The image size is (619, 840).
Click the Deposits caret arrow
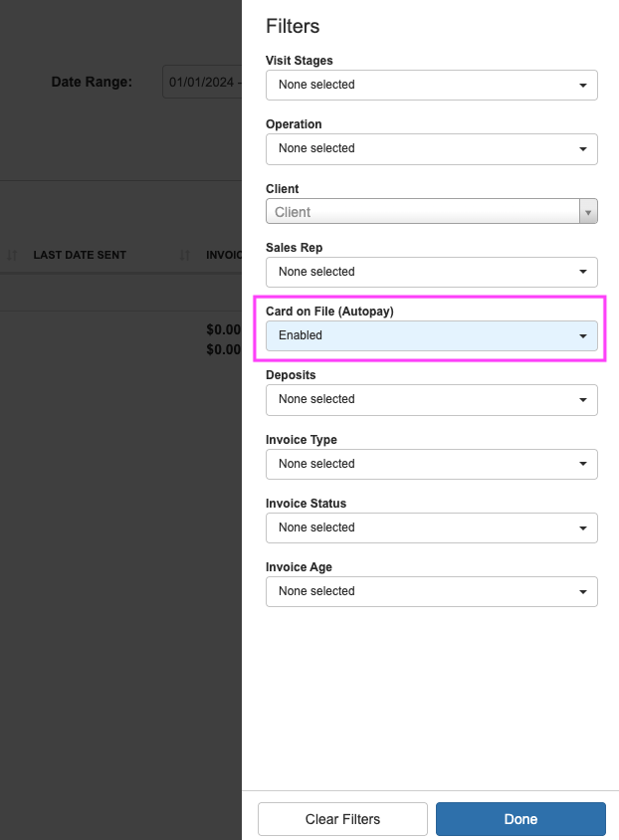point(583,400)
